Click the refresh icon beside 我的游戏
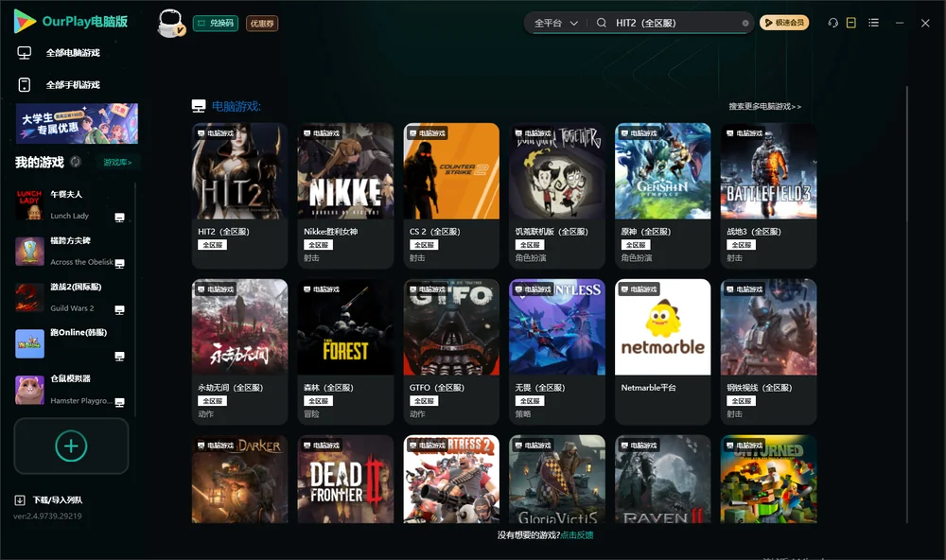Image resolution: width=946 pixels, height=560 pixels. 76,162
